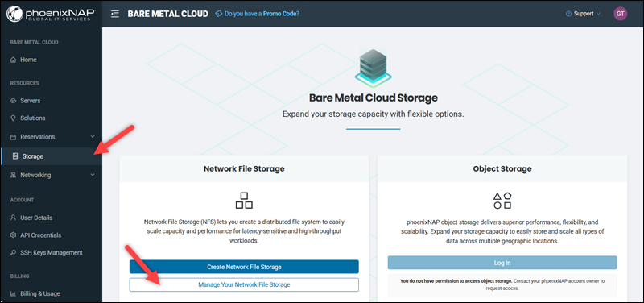
Task: Click the ACCOUNT section label
Action: (22, 200)
